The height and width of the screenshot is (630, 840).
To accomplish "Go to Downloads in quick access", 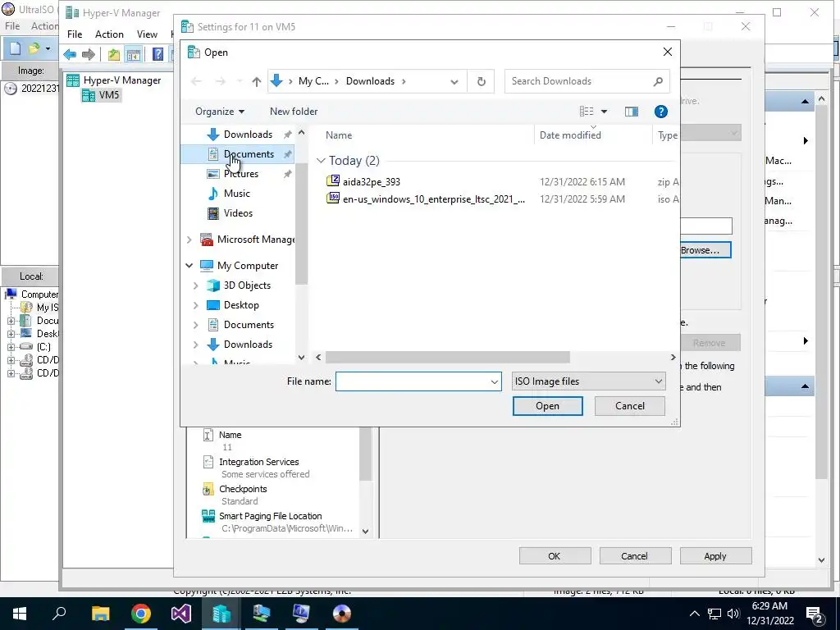I will 248,134.
